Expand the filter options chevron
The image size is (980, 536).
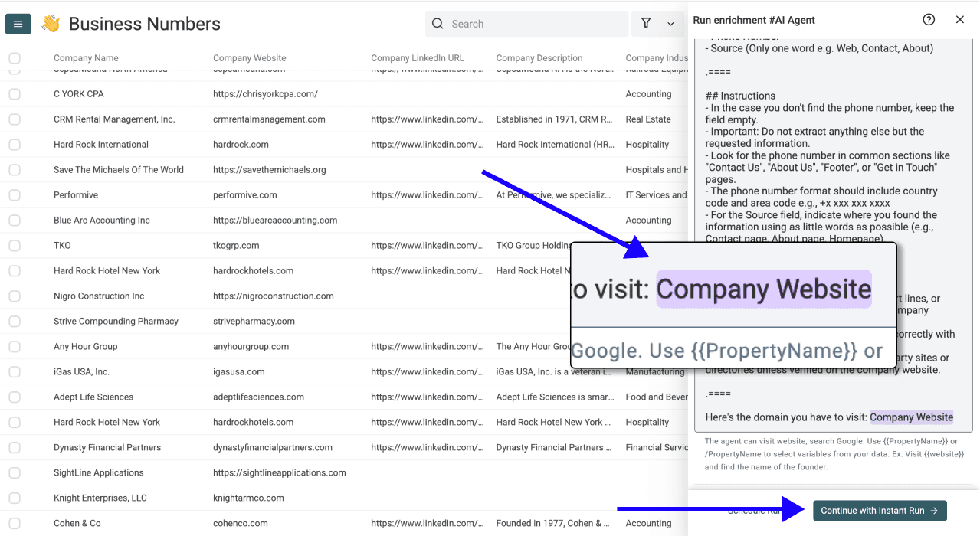point(669,24)
